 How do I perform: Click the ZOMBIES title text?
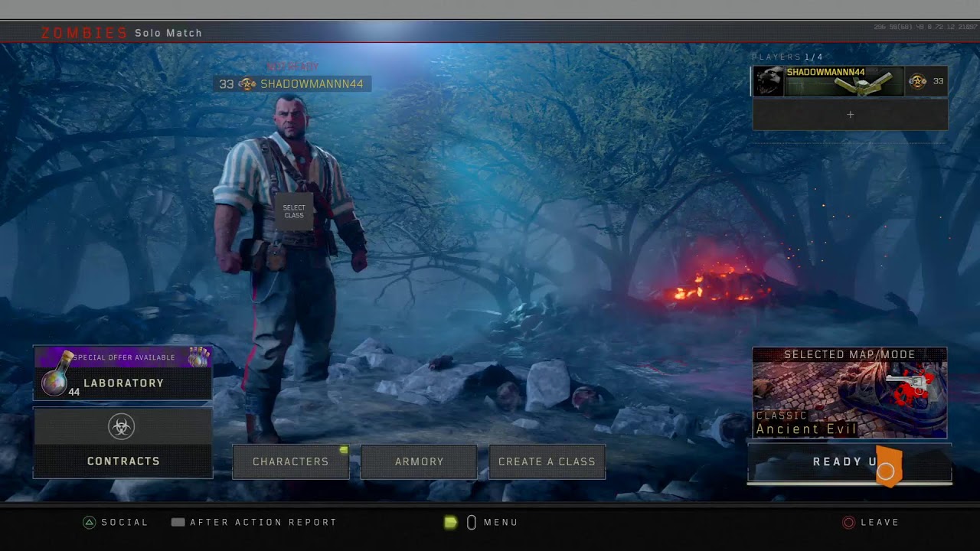(x=84, y=33)
